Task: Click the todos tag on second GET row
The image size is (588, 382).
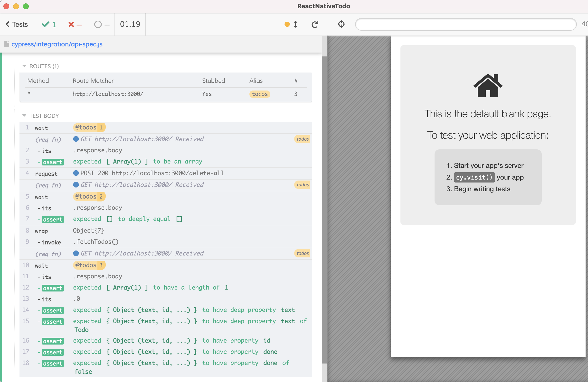Action: tap(302, 185)
